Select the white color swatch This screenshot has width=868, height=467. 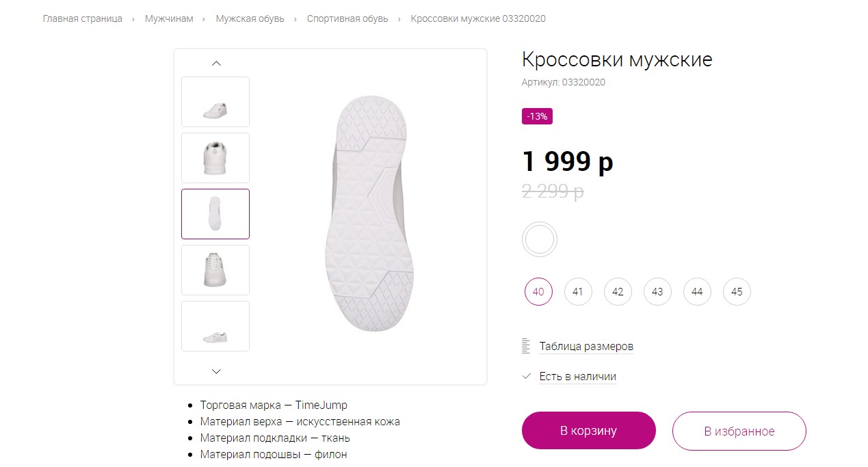point(540,240)
